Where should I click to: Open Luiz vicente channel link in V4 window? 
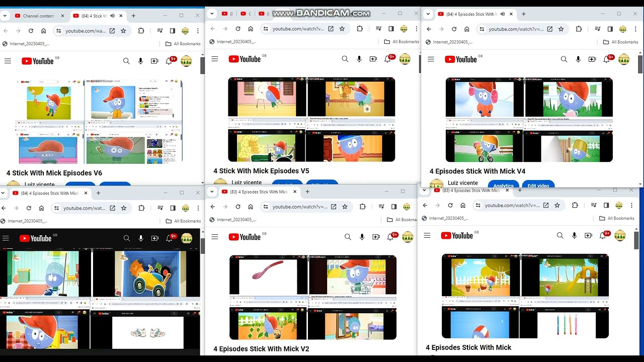click(x=463, y=183)
